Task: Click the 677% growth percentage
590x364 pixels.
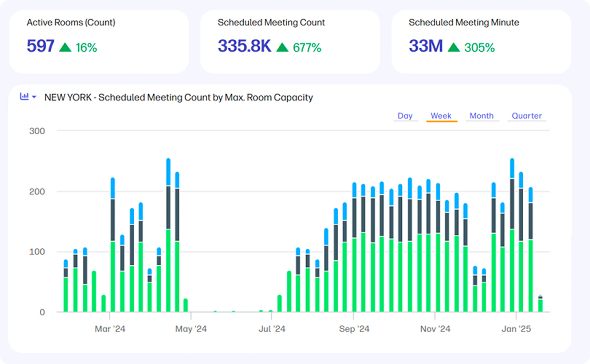Action: point(307,48)
